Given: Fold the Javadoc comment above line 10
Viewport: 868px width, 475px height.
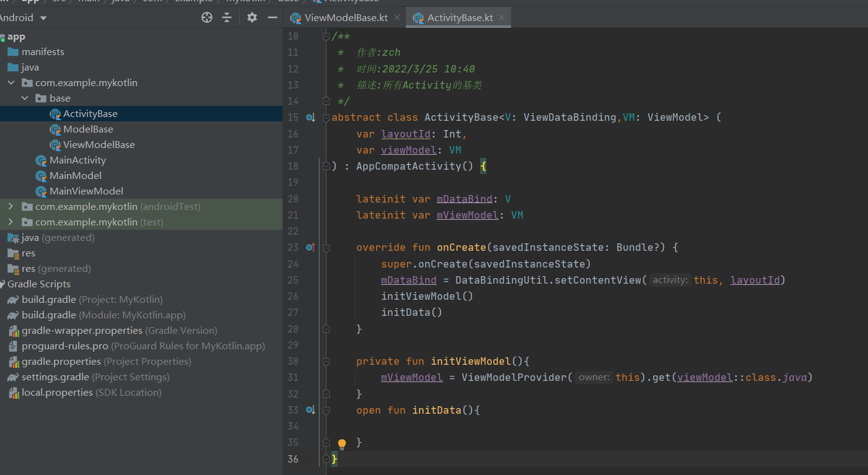Looking at the screenshot, I should pyautogui.click(x=326, y=35).
